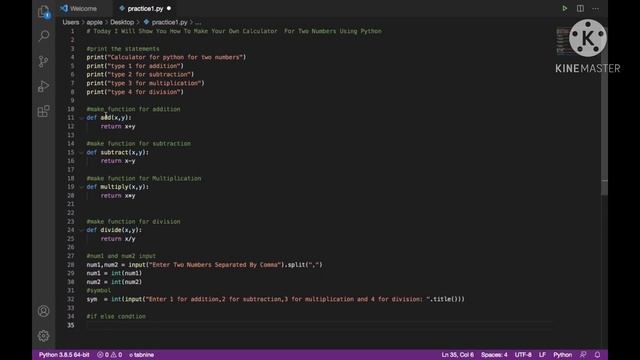Click "return x/y" line
This screenshot has width=640, height=360.
(x=118, y=239)
